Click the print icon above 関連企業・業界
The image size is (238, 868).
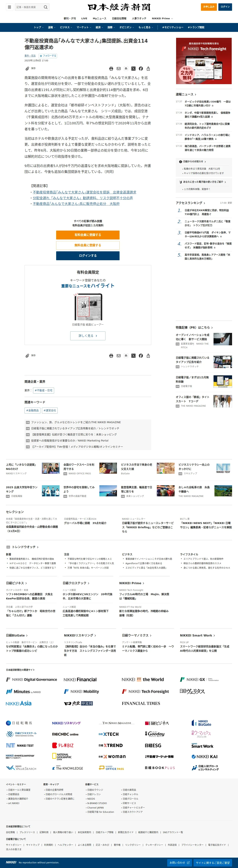coord(111,356)
